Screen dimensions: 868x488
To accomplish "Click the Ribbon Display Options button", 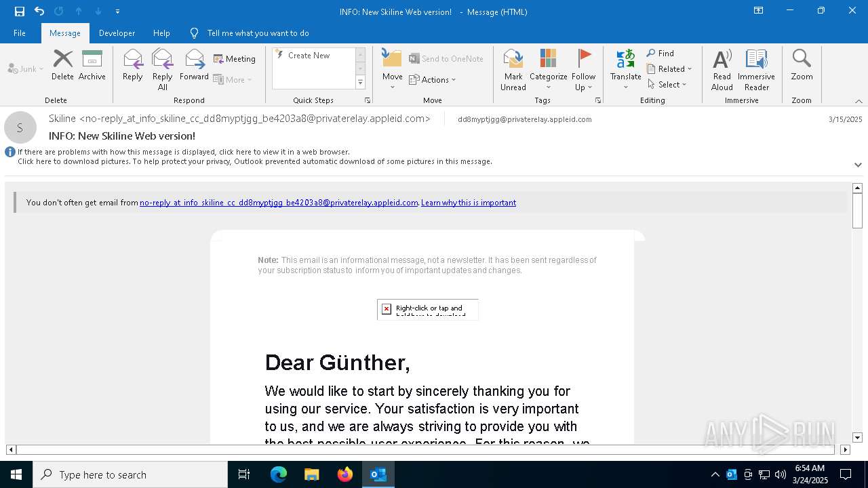I will 759,11.
